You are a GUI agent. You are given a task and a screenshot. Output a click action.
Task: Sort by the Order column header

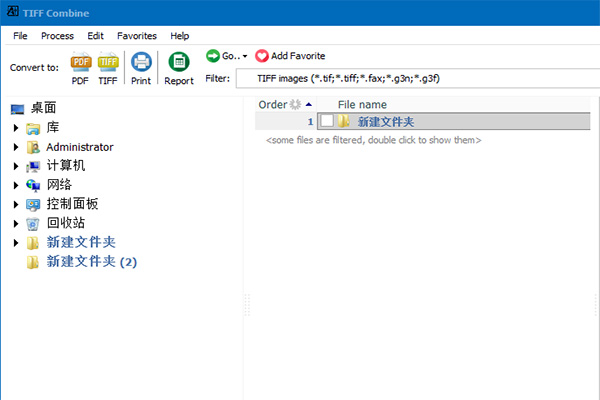[273, 104]
